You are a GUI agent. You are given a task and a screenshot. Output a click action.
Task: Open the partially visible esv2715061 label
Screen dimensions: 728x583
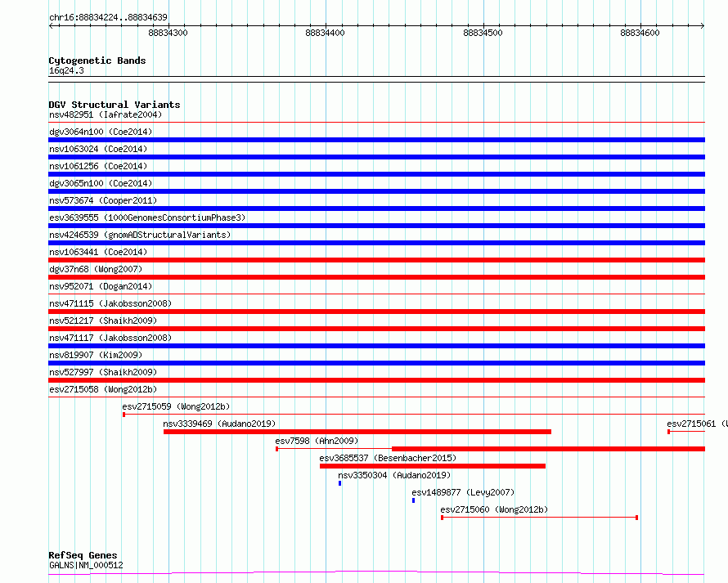pyautogui.click(x=696, y=424)
